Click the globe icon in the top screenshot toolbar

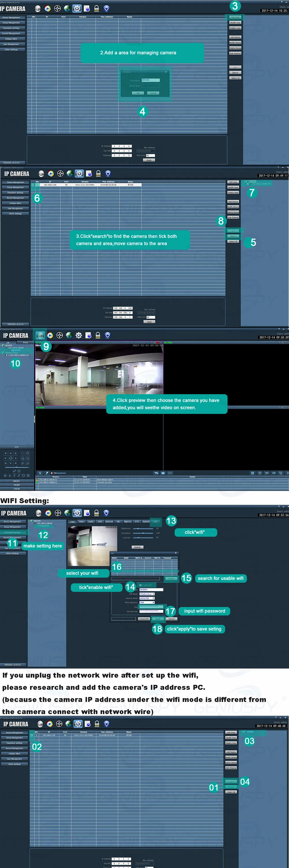(67, 9)
